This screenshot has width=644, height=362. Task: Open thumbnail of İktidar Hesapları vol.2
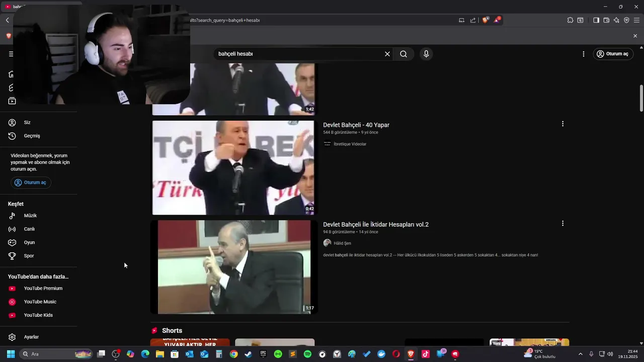pyautogui.click(x=233, y=267)
